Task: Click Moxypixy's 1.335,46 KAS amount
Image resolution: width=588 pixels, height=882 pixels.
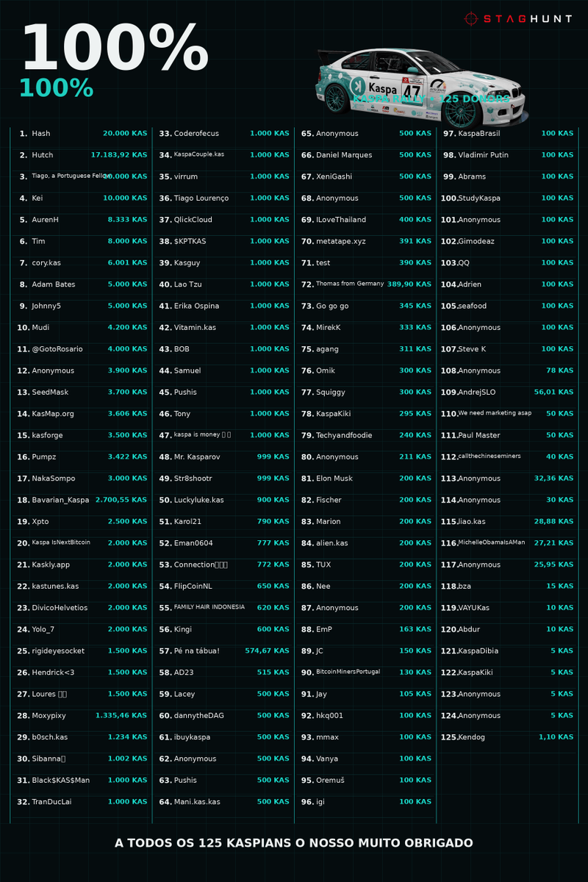Action: pyautogui.click(x=121, y=716)
